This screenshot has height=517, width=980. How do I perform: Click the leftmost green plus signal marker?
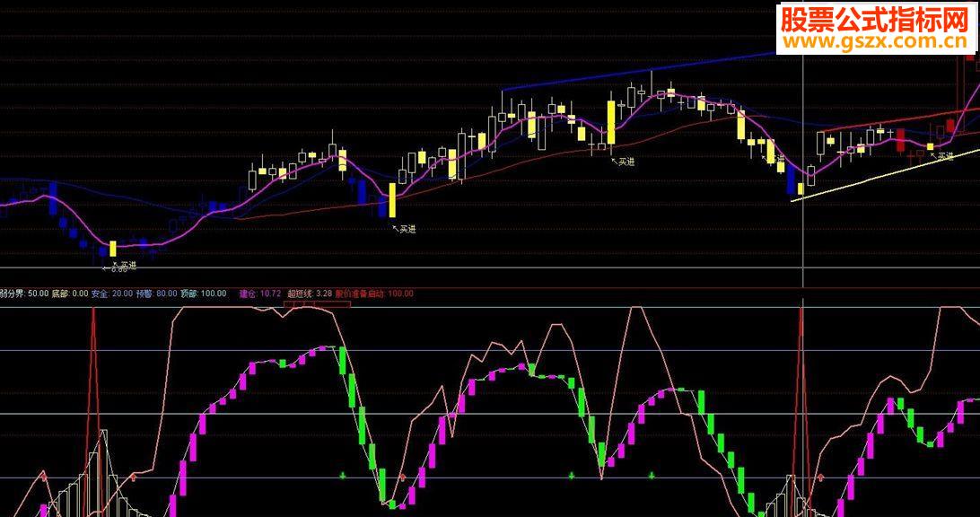pyautogui.click(x=342, y=476)
